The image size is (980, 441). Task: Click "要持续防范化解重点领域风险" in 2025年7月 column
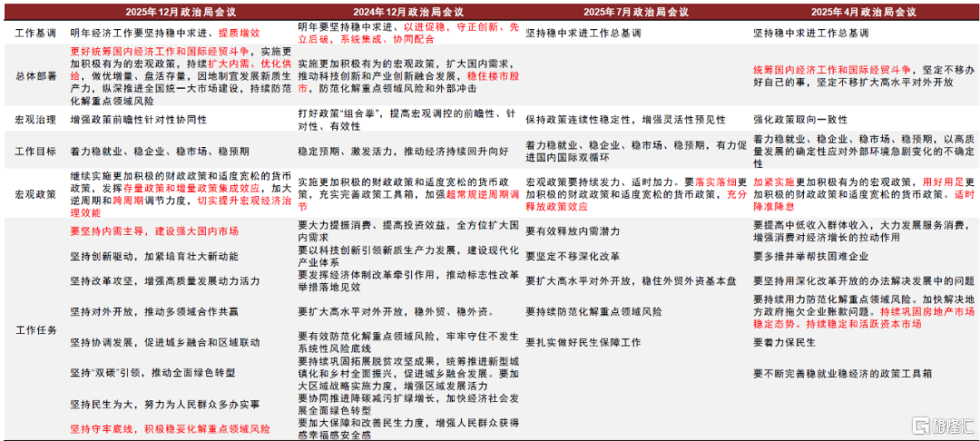tap(594, 311)
